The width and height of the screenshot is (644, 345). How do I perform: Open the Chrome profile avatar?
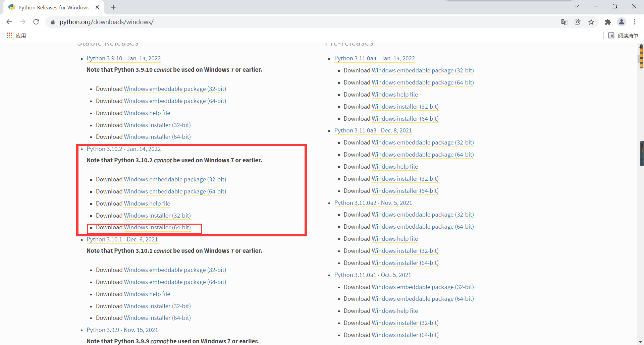[622, 22]
